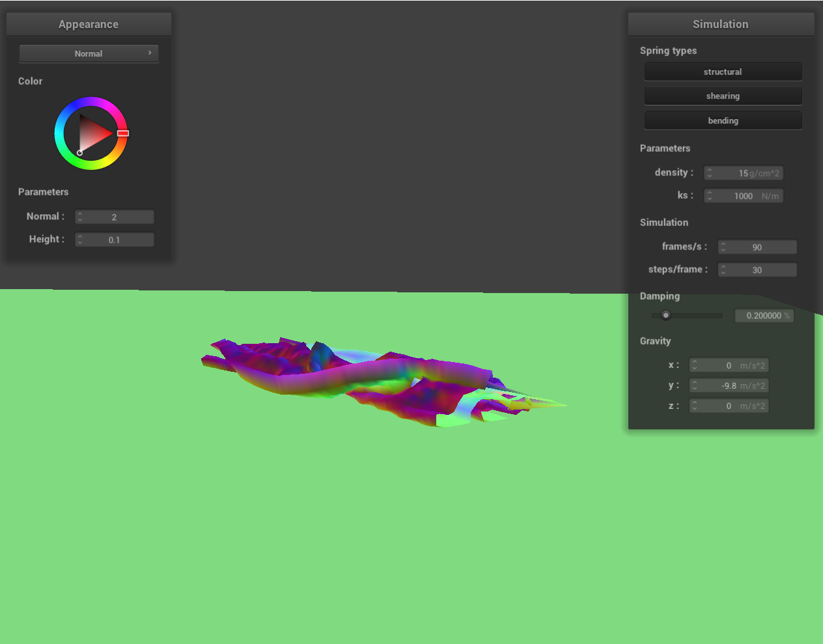The image size is (823, 644).
Task: Click the gravity x stepper arrows
Action: (695, 365)
